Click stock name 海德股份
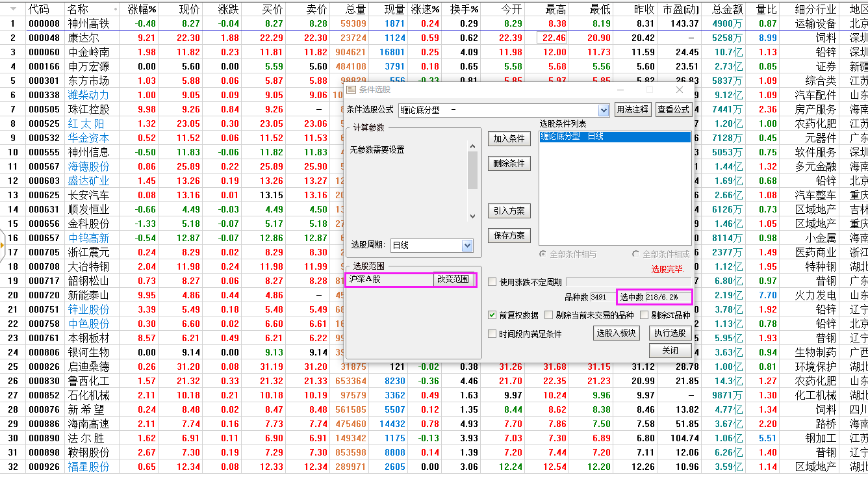868x477 pixels. [88, 166]
